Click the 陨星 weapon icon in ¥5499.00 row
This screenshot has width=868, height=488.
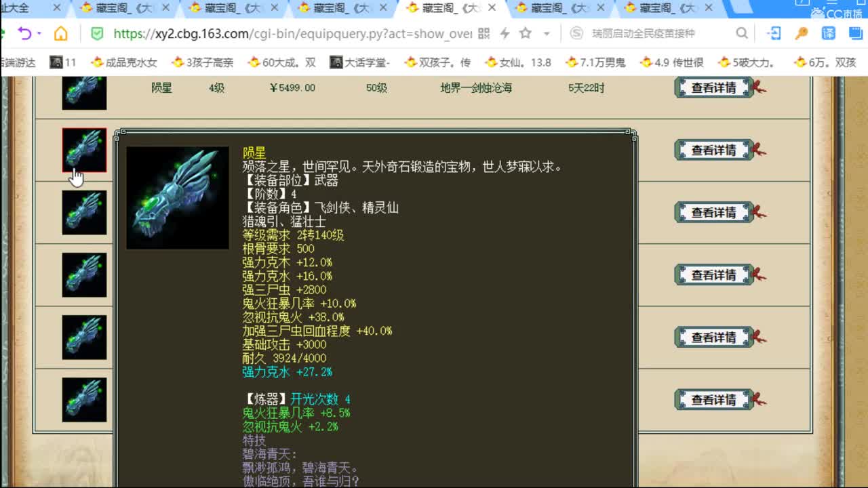84,92
